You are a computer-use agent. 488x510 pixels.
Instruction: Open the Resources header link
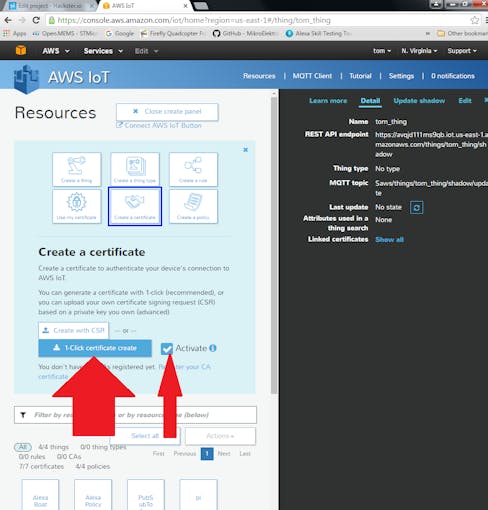coord(259,76)
